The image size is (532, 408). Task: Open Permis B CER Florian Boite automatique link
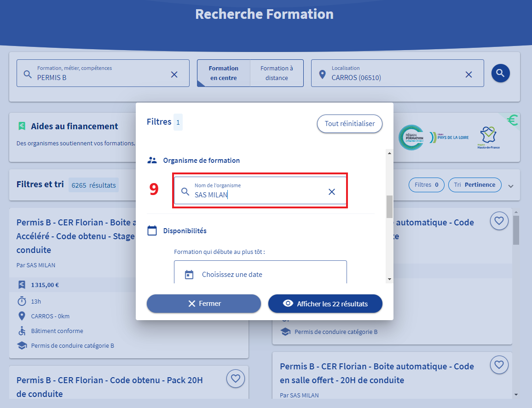point(376,373)
